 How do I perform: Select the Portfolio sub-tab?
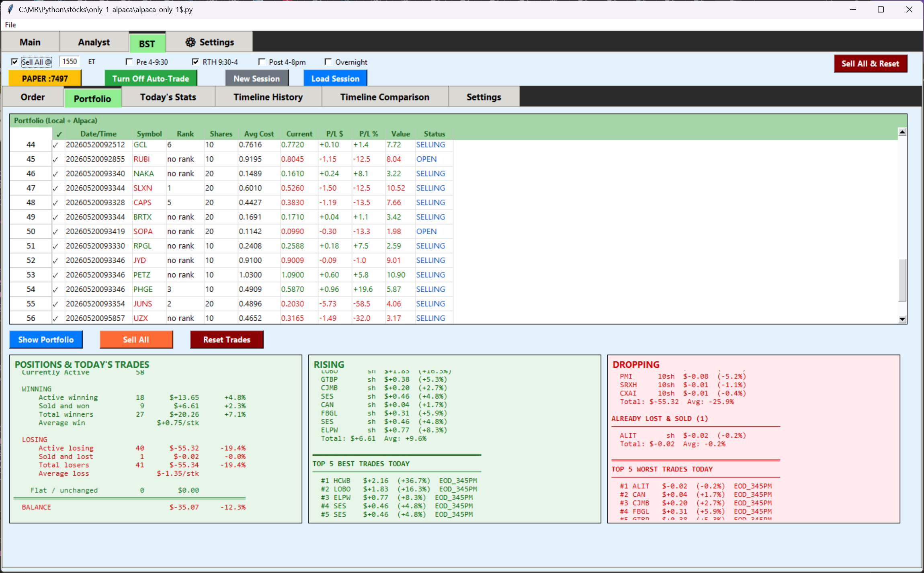tap(92, 98)
